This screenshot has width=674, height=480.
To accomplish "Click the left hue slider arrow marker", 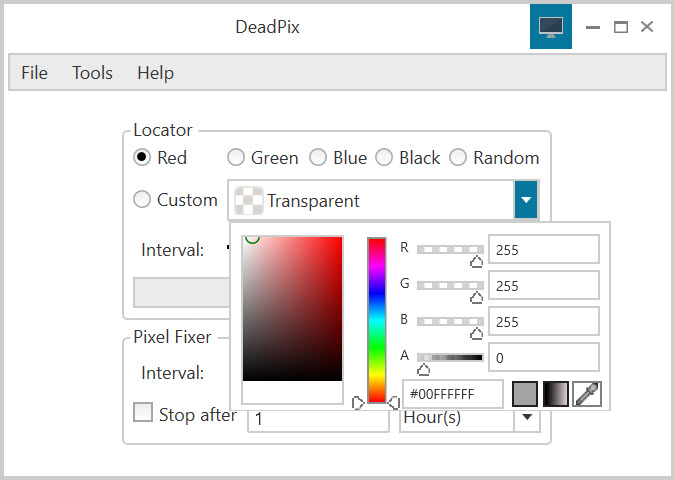I will pos(358,403).
